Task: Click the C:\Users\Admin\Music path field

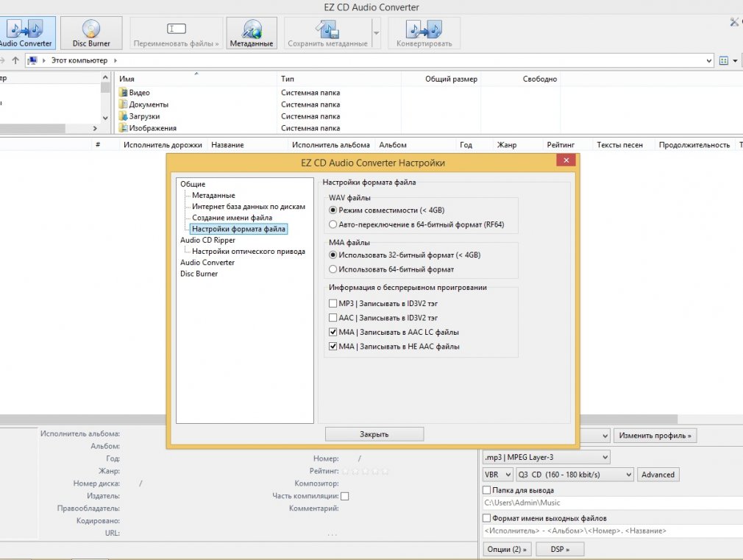Action: click(x=613, y=503)
